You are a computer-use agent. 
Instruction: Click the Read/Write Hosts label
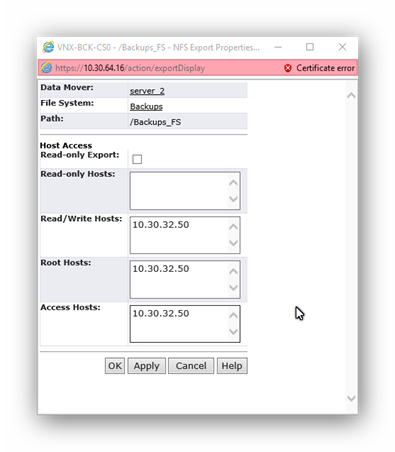[x=81, y=219]
